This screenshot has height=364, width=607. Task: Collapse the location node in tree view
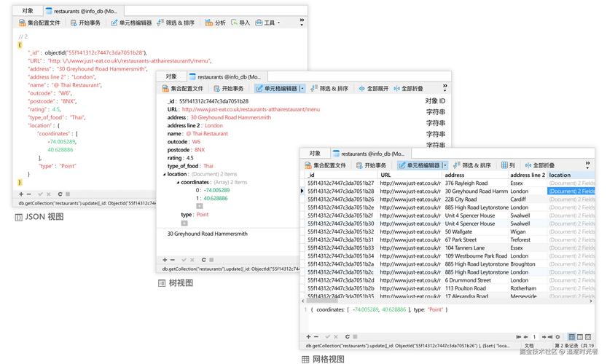pos(163,174)
